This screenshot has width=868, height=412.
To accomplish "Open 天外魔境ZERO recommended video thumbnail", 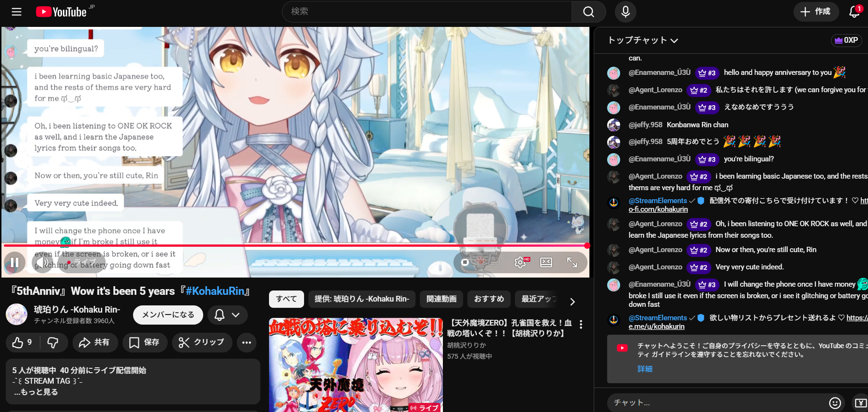I will pos(356,365).
